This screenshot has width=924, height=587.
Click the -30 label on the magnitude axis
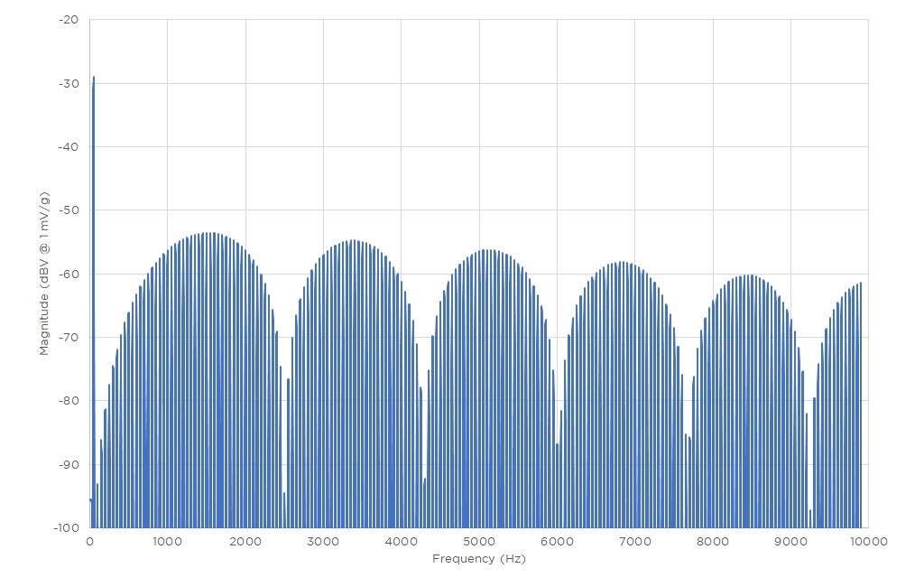[69, 84]
